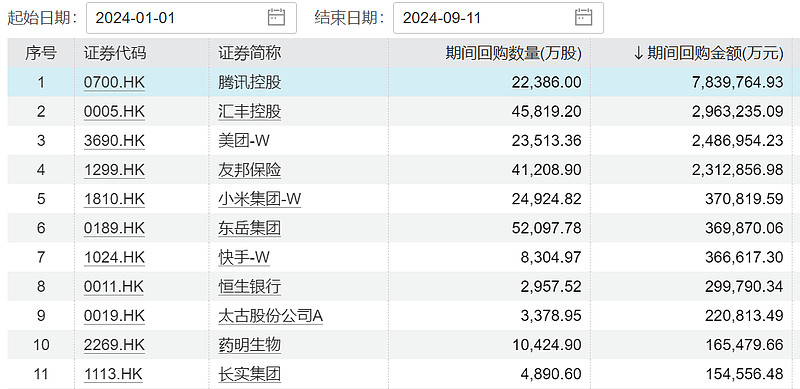Open 太古股份公司A security name link
The image size is (800, 389).
(270, 316)
